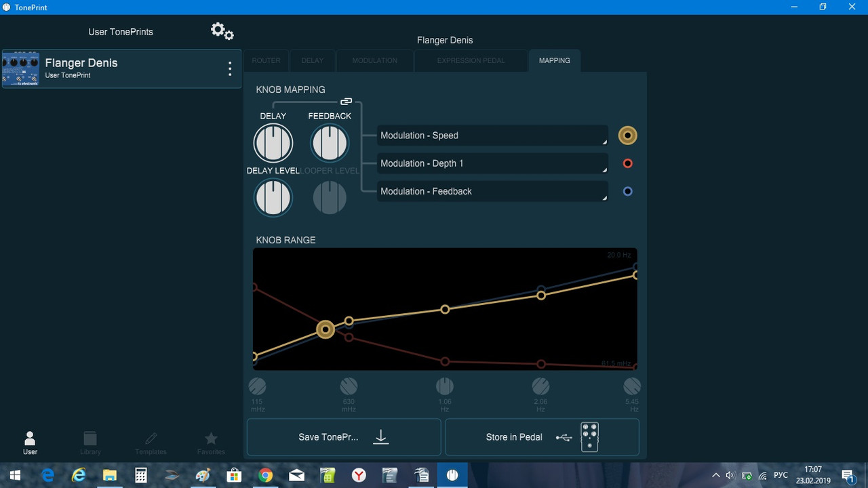This screenshot has width=868, height=488.
Task: Open File Explorer from taskbar
Action: 110,475
